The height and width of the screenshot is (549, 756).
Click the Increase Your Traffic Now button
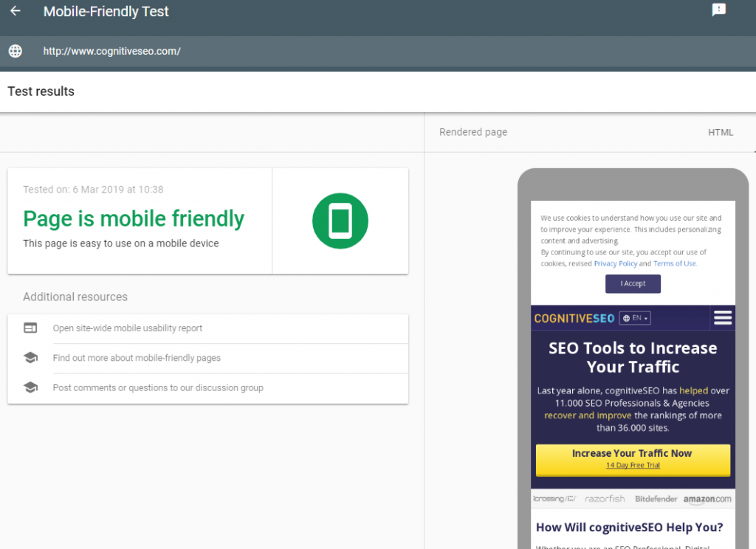point(632,453)
